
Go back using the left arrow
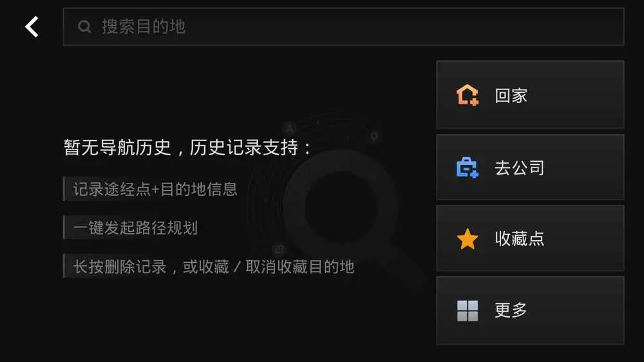coord(32,26)
